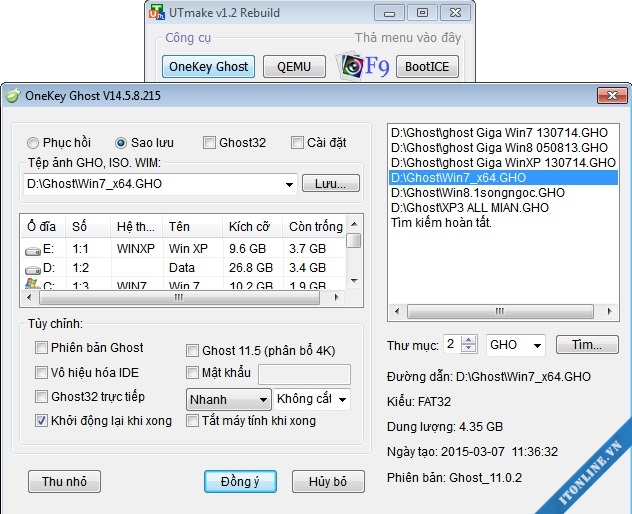Click the OneKey Ghost apple icon in title bar
Image resolution: width=632 pixels, height=514 pixels.
pos(12,96)
